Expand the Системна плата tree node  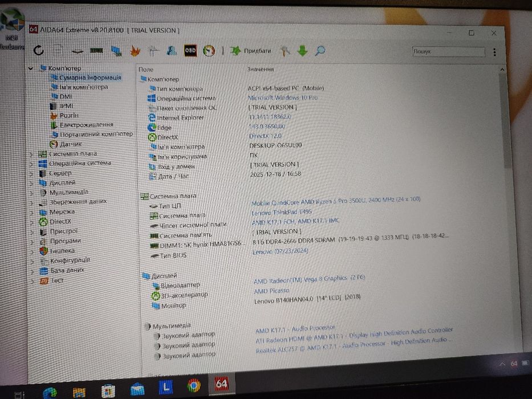coord(31,154)
